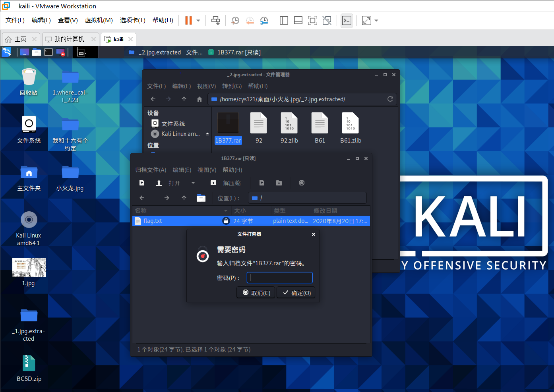The image size is (554, 392).
Task: Click 取消(C) in password dialog
Action: click(256, 293)
